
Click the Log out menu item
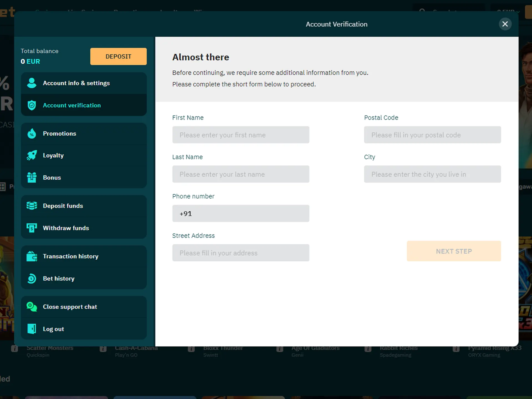coord(53,329)
